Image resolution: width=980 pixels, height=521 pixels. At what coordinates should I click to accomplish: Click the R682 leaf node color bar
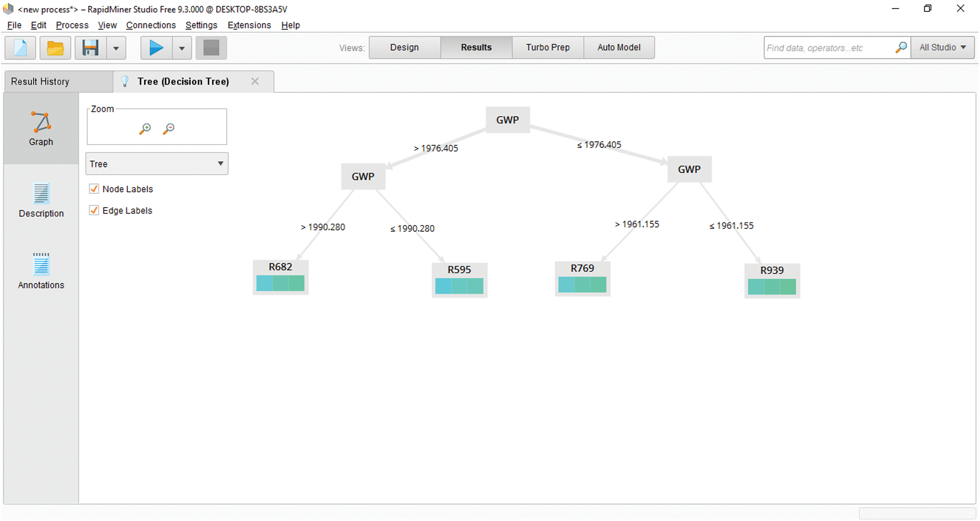click(x=280, y=283)
